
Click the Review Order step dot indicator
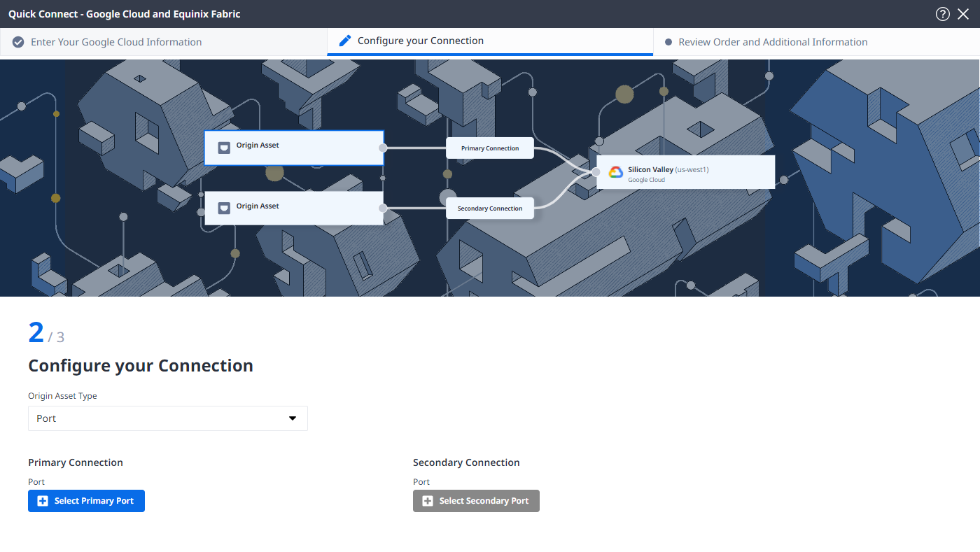668,42
